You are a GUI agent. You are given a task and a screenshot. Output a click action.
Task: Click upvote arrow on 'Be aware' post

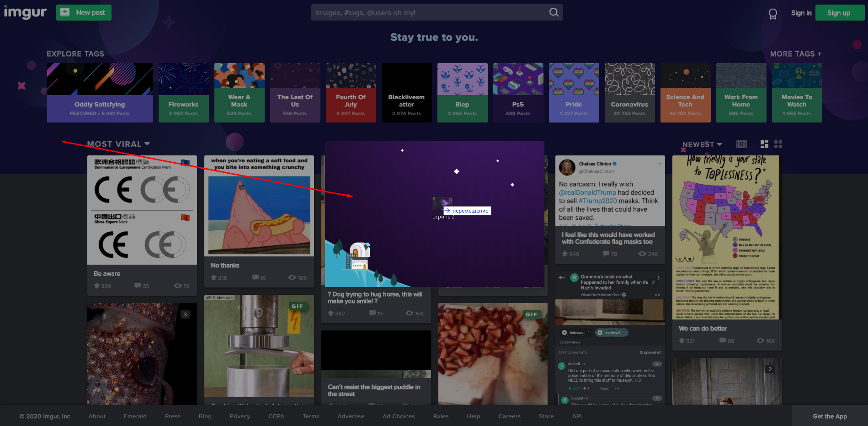pyautogui.click(x=97, y=286)
